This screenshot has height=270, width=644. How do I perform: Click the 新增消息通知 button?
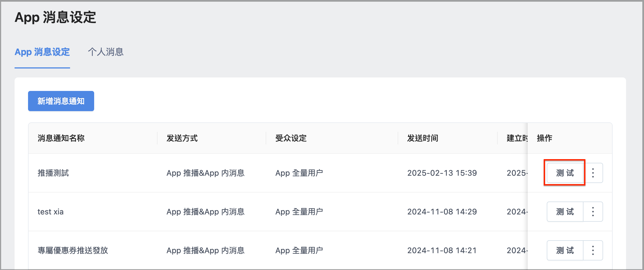pos(61,101)
